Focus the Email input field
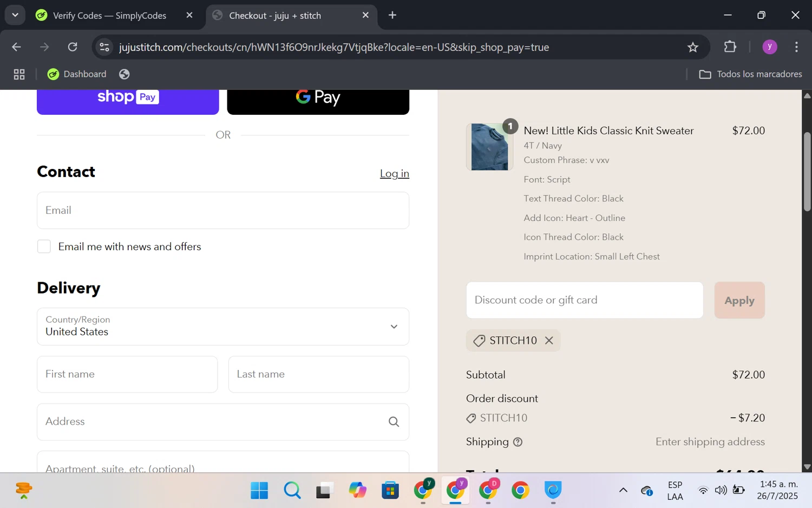 point(223,210)
